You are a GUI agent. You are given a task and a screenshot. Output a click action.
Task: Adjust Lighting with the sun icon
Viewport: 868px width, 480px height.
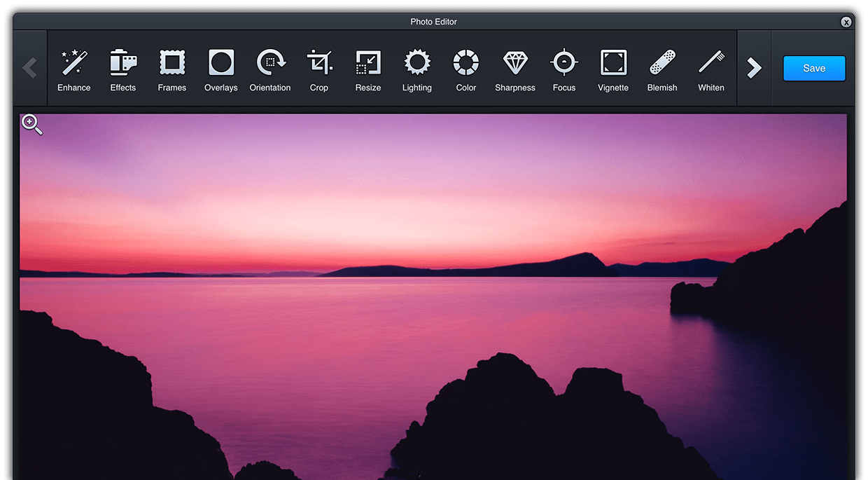(417, 69)
